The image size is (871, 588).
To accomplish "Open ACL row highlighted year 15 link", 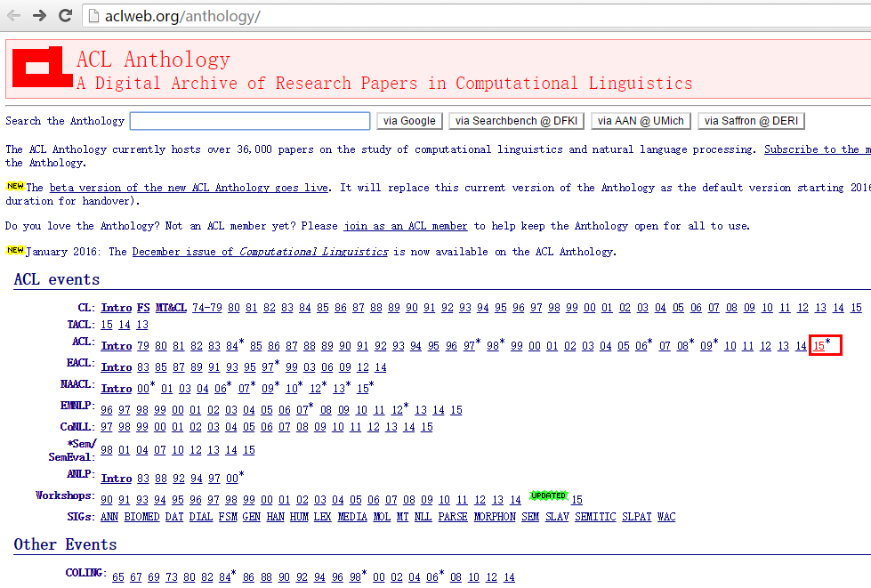I will coord(819,346).
